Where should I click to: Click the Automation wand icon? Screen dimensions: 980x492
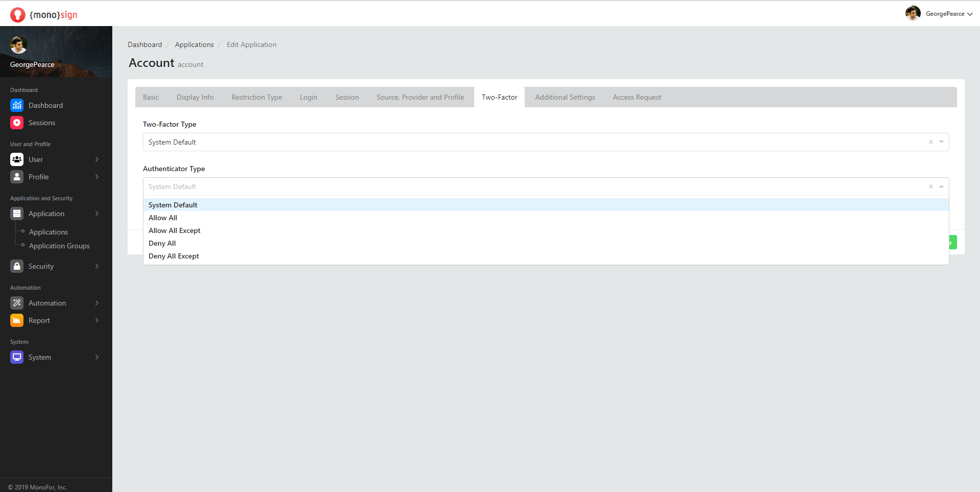tap(17, 303)
